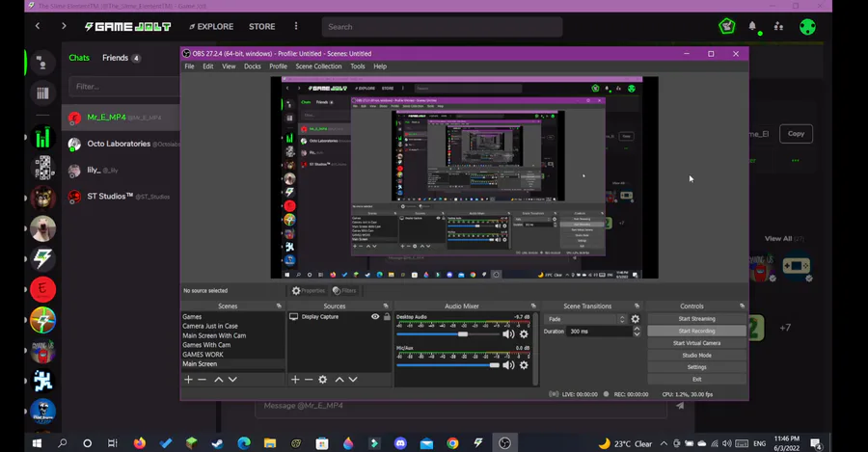Open the OBS Scene Collection menu
This screenshot has width=868, height=452.
(318, 66)
